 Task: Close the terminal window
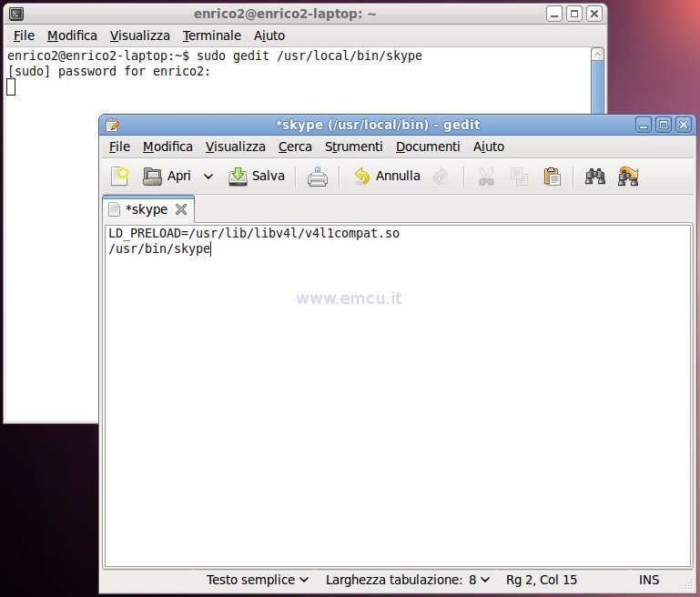[594, 14]
